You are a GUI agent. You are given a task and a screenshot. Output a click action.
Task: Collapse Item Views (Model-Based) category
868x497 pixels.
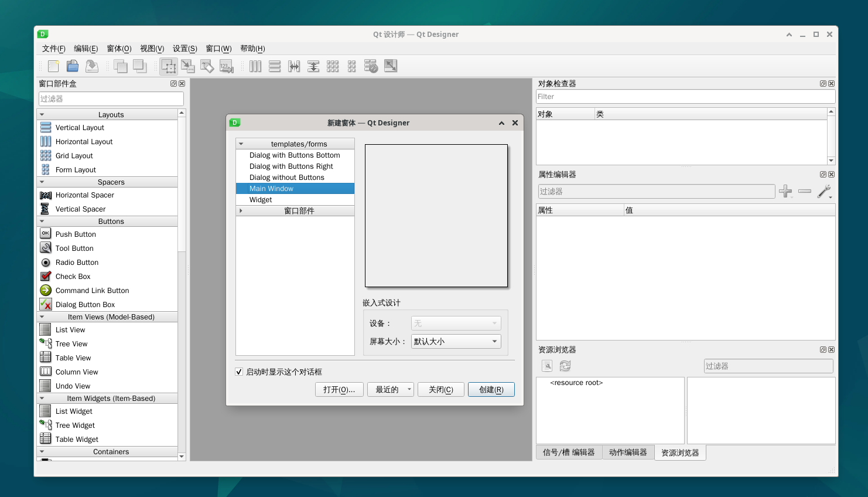click(x=42, y=317)
